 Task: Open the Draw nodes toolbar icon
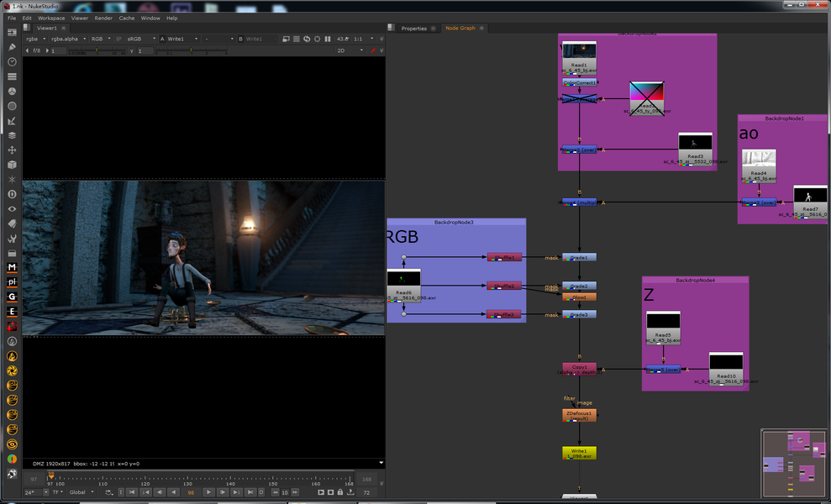pos(12,47)
